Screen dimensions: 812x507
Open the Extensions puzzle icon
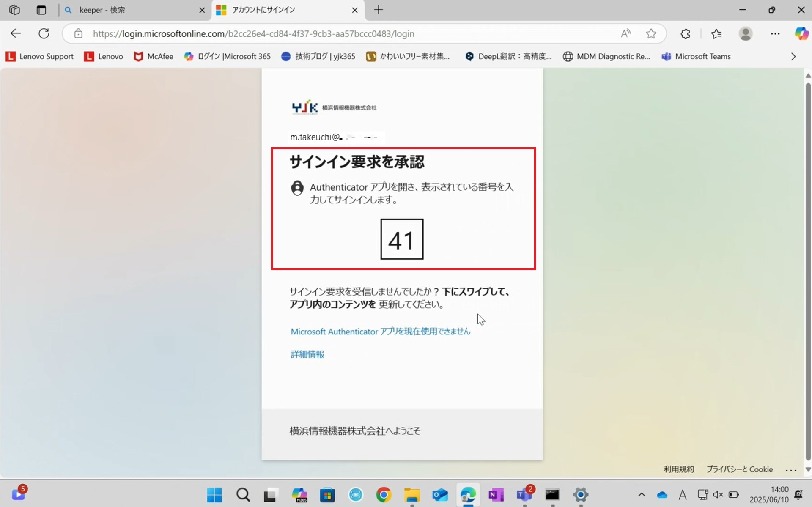point(686,33)
